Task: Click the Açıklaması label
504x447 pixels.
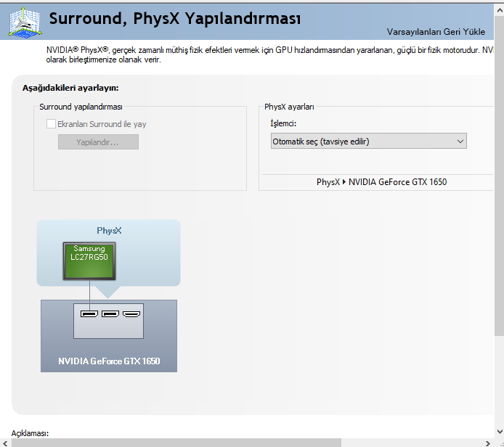Action: (30, 433)
